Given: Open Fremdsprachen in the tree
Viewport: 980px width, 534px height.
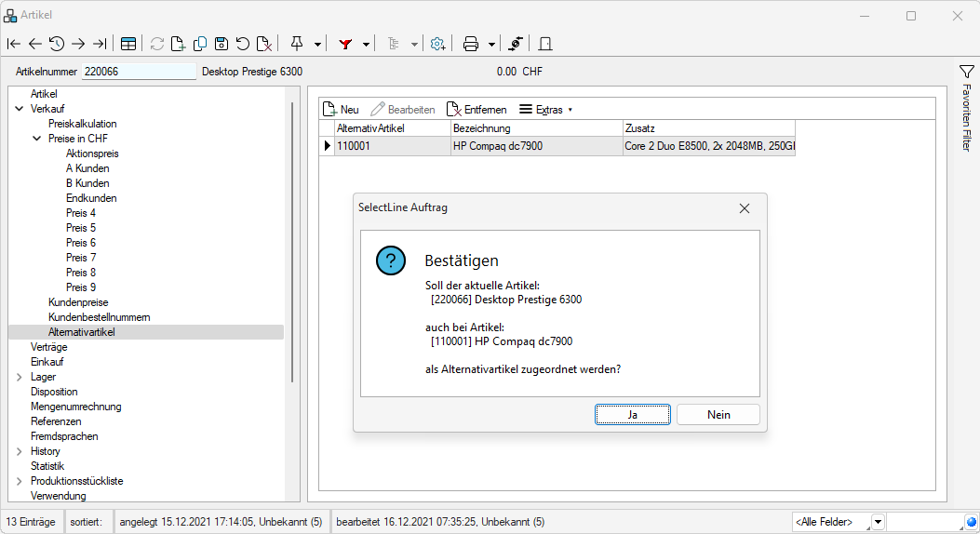Looking at the screenshot, I should pos(64,436).
